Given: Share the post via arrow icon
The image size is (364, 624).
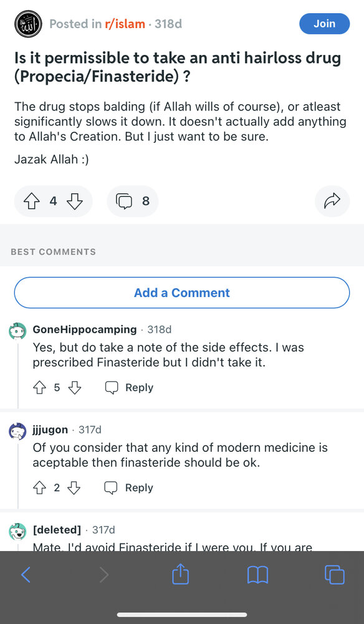Looking at the screenshot, I should [332, 201].
